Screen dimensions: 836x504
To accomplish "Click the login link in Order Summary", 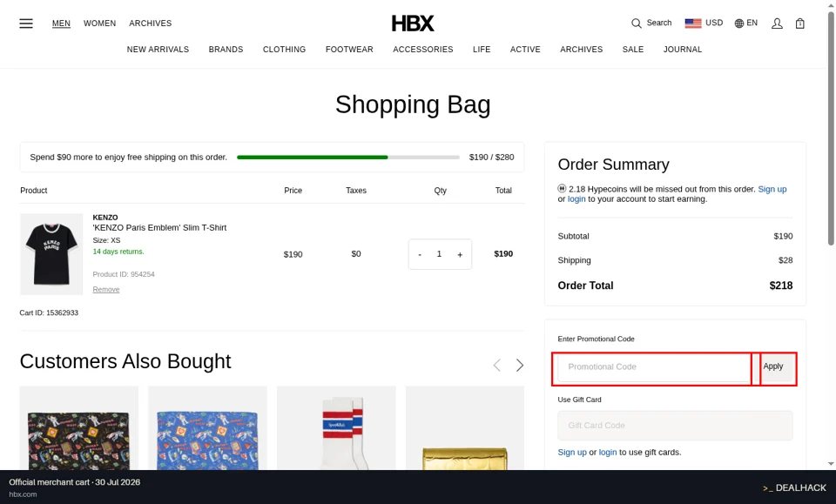I will [x=576, y=198].
